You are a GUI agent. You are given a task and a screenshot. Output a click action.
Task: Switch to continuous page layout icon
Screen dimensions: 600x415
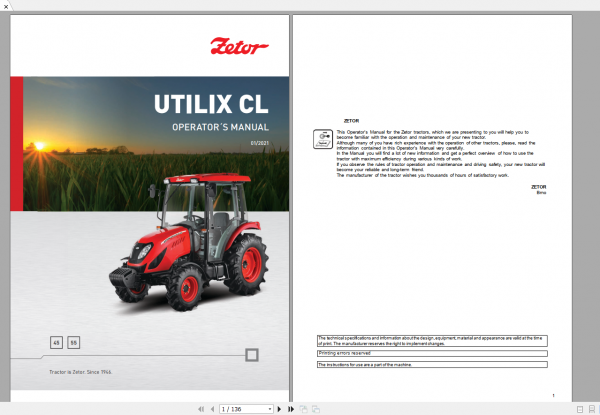592,409
